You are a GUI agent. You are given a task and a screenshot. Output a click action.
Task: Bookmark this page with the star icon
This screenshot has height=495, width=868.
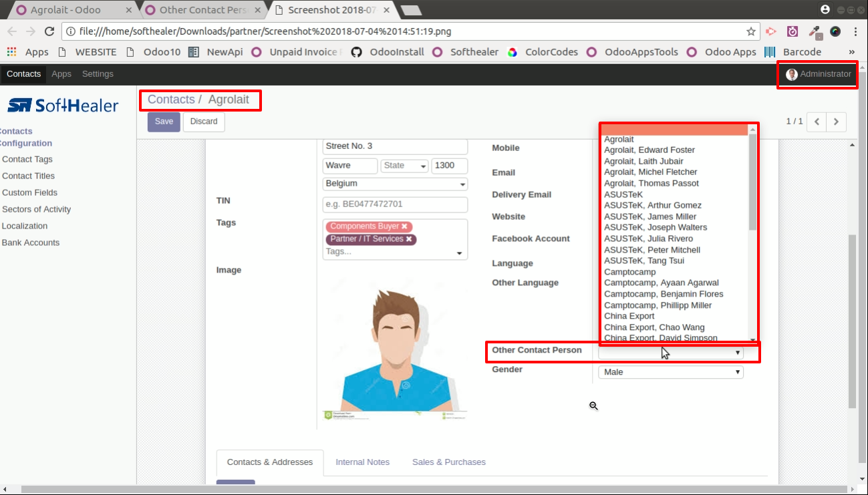(751, 31)
